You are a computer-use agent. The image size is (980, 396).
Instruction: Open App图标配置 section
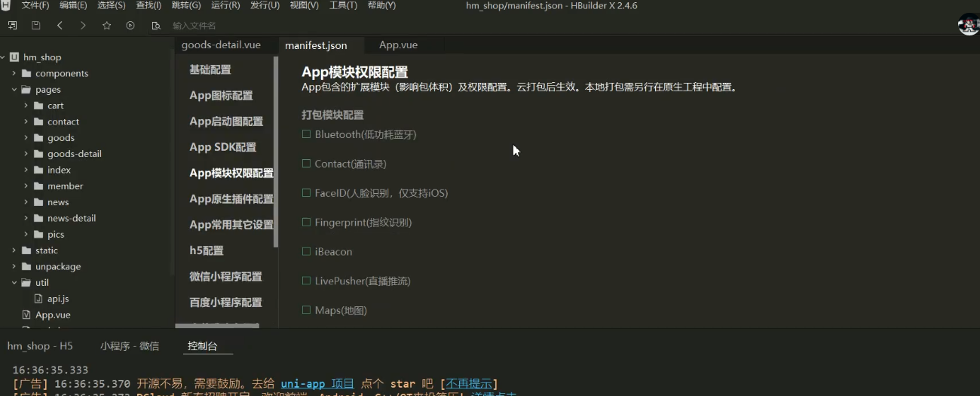coord(221,96)
